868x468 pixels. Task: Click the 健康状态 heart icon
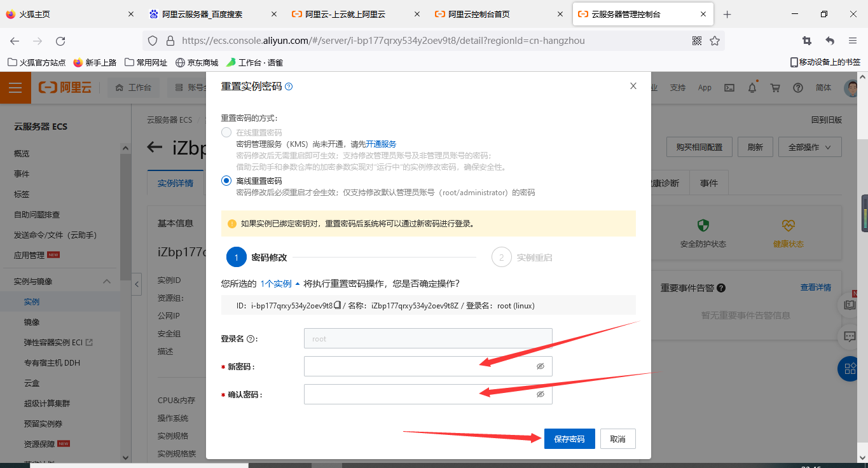[x=789, y=225]
